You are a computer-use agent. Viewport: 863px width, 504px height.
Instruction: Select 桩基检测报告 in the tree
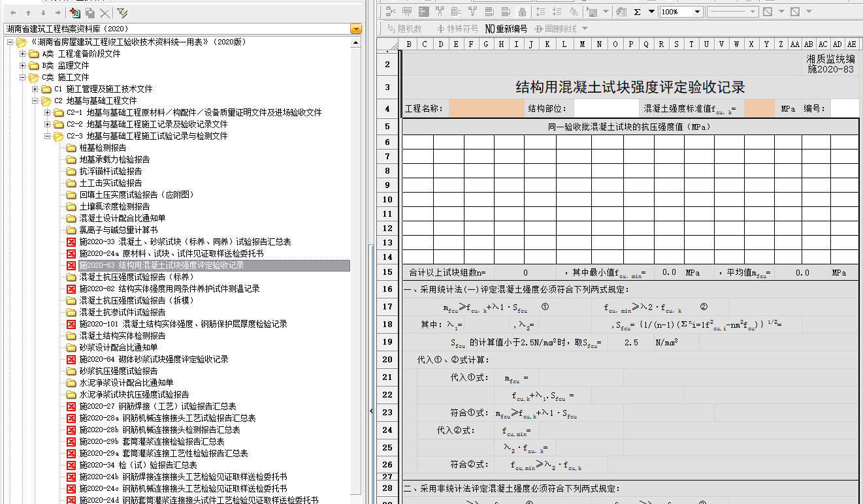(103, 148)
